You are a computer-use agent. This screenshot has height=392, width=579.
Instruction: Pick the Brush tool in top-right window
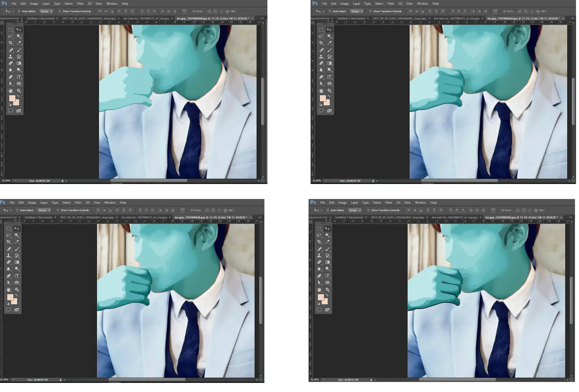coord(330,50)
